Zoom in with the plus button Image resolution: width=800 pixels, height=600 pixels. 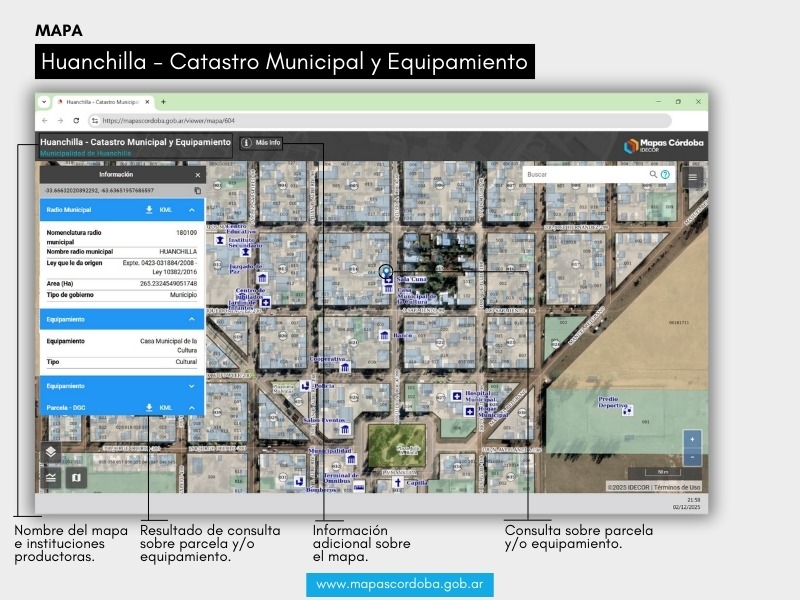coord(692,439)
